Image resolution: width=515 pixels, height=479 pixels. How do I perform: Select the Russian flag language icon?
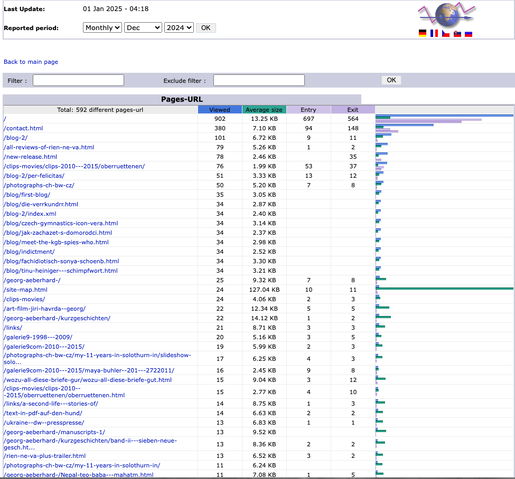469,33
